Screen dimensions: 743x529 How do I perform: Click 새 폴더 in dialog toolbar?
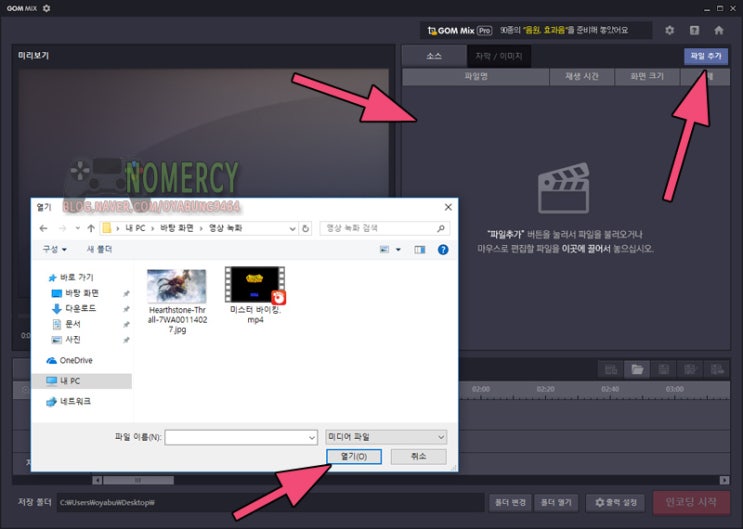[x=100, y=249]
